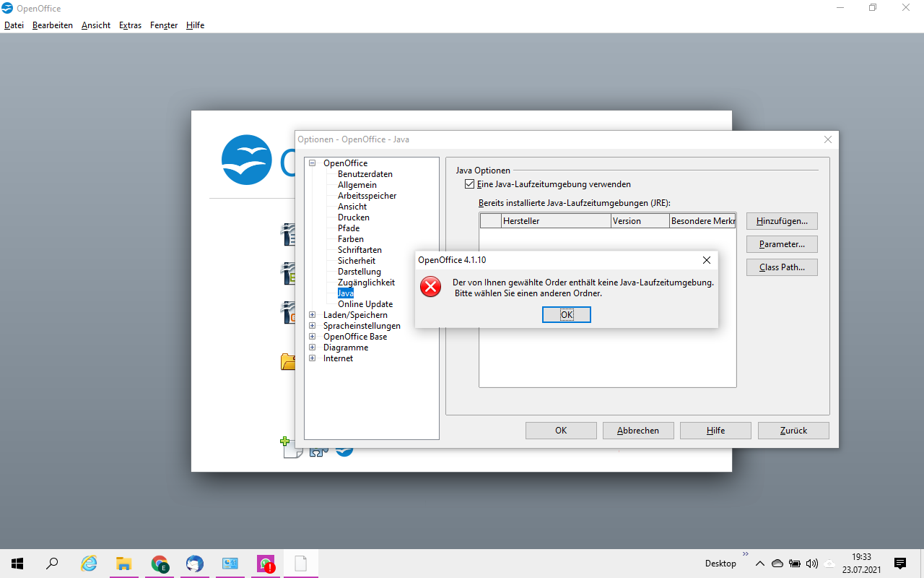Click the OpenOffice document taskbar icon

[300, 564]
